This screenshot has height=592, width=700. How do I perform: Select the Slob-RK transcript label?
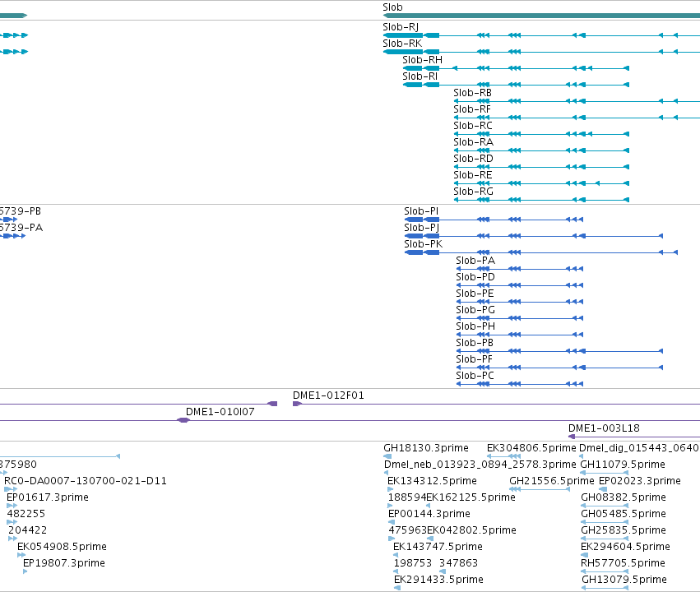(x=402, y=44)
